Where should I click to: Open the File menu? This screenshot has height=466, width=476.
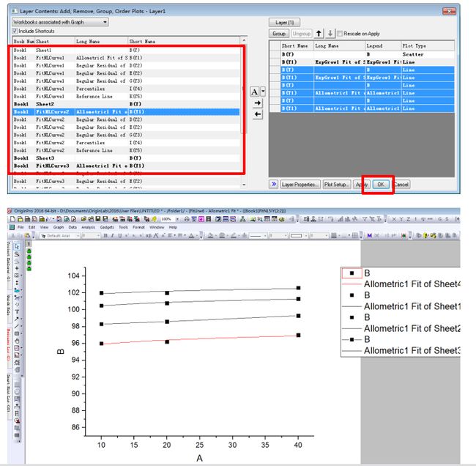(x=21, y=227)
